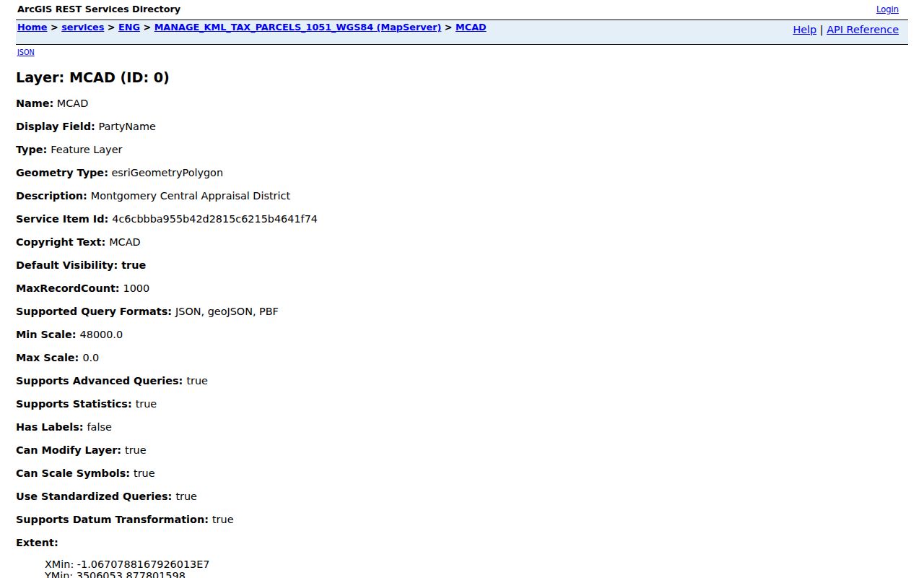Viewport: 924px width, 578px height.
Task: Click the 'Use Standardized Queries:' label
Action: [94, 496]
